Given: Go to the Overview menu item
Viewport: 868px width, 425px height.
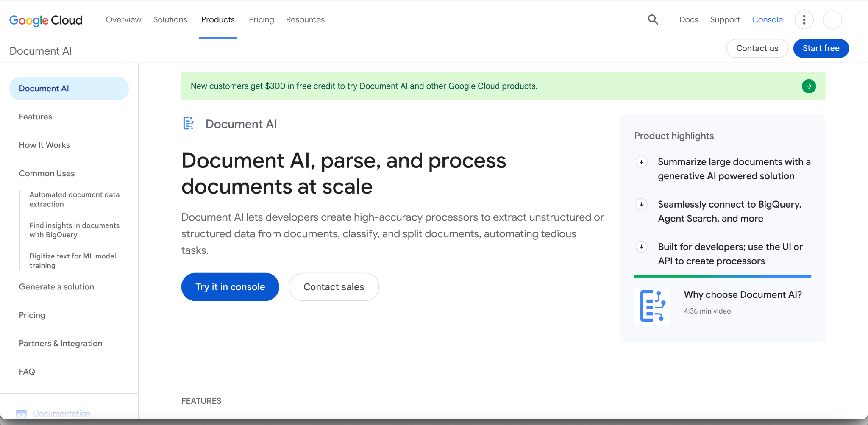Looking at the screenshot, I should (123, 20).
